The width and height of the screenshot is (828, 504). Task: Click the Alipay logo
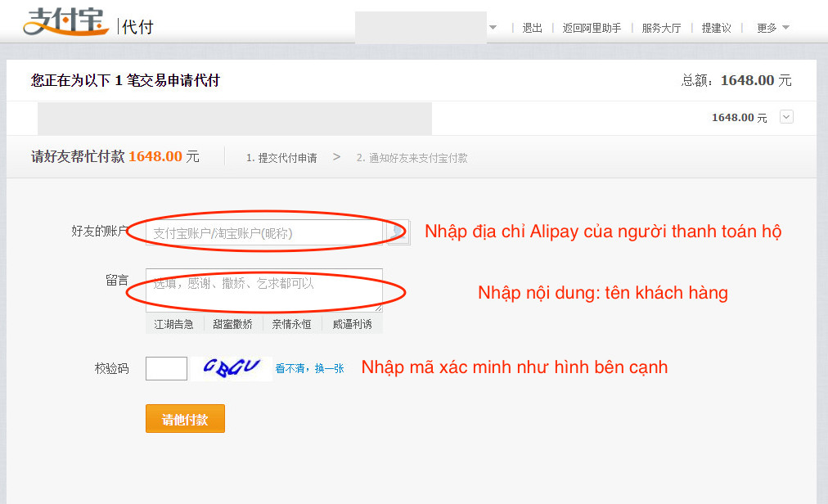(65, 22)
